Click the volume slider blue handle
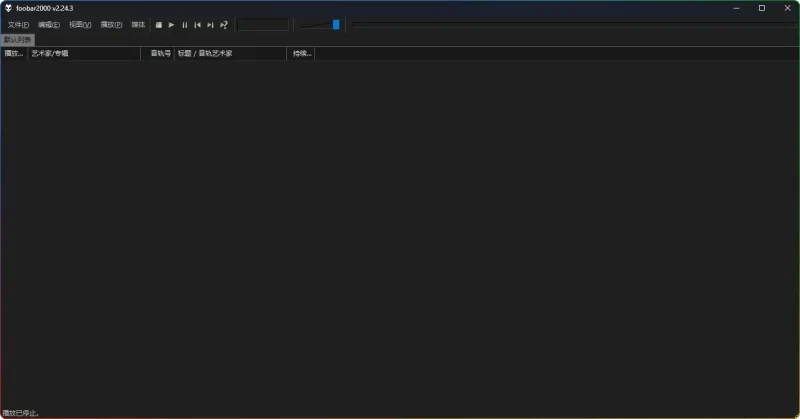The image size is (800, 419). [336, 24]
